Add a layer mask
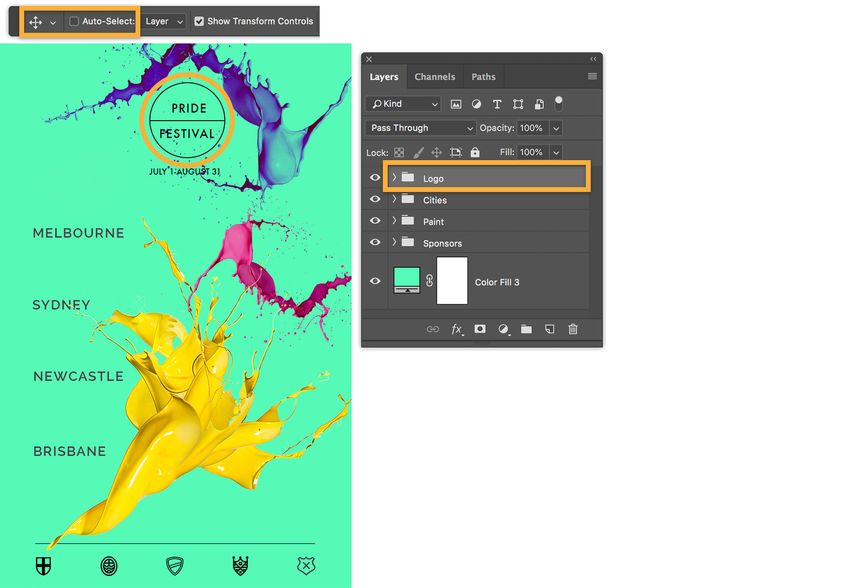 tap(480, 329)
